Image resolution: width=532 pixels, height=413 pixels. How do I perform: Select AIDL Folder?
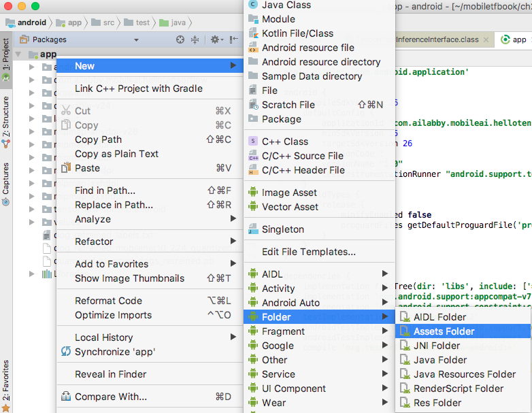(463, 317)
